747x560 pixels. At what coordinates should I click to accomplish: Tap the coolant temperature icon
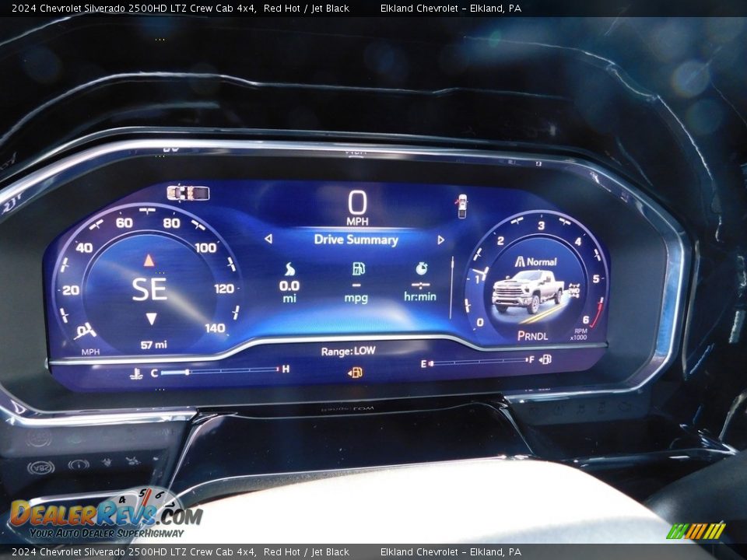[137, 374]
